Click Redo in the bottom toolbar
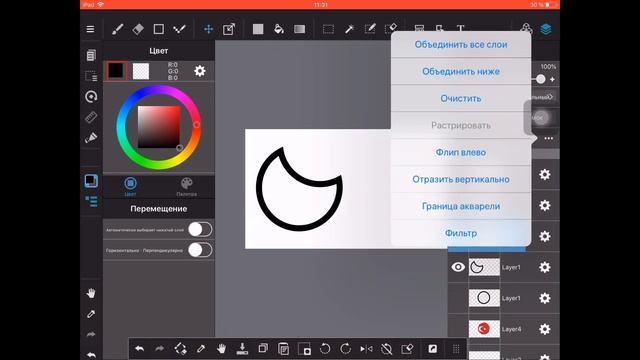Viewport: 640px width, 360px height. click(x=160, y=349)
